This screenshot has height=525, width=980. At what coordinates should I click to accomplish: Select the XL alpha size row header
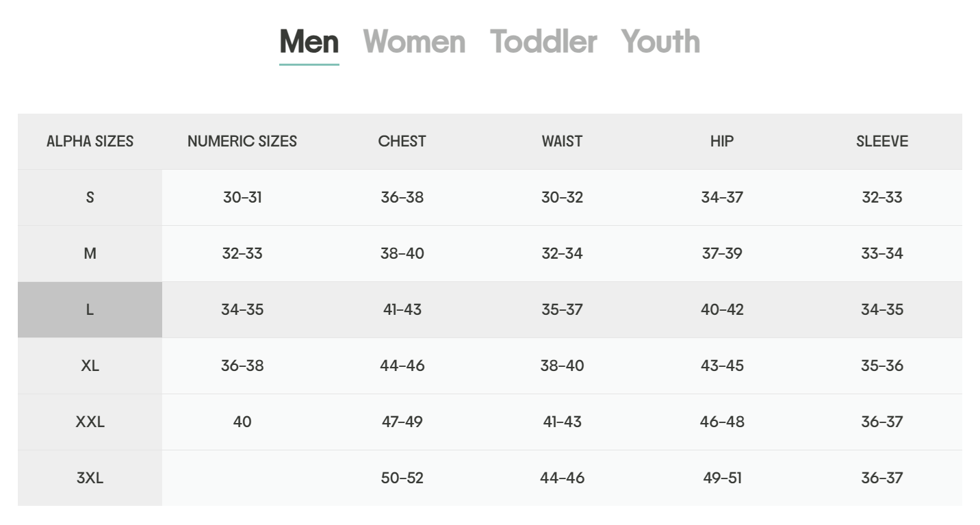click(x=90, y=366)
